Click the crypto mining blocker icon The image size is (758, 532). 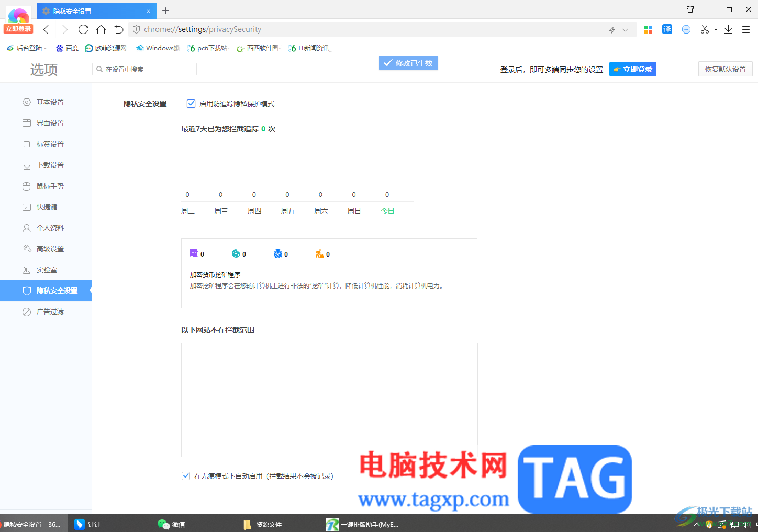point(319,254)
